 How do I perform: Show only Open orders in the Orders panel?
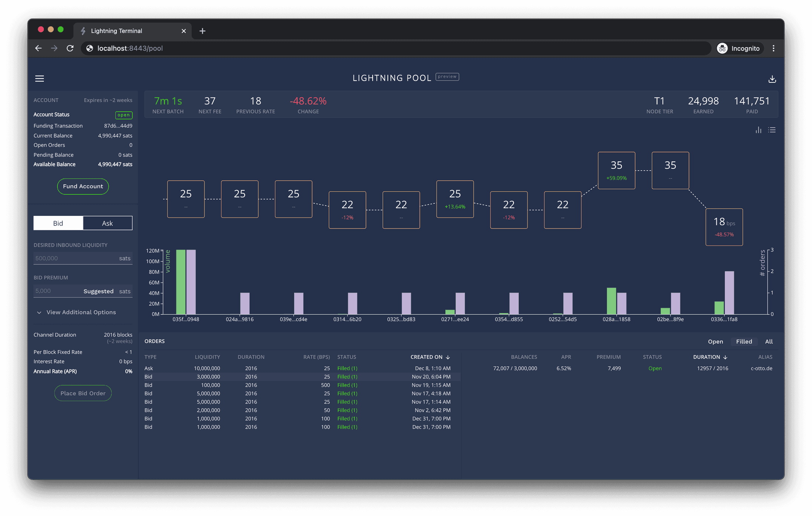point(716,341)
